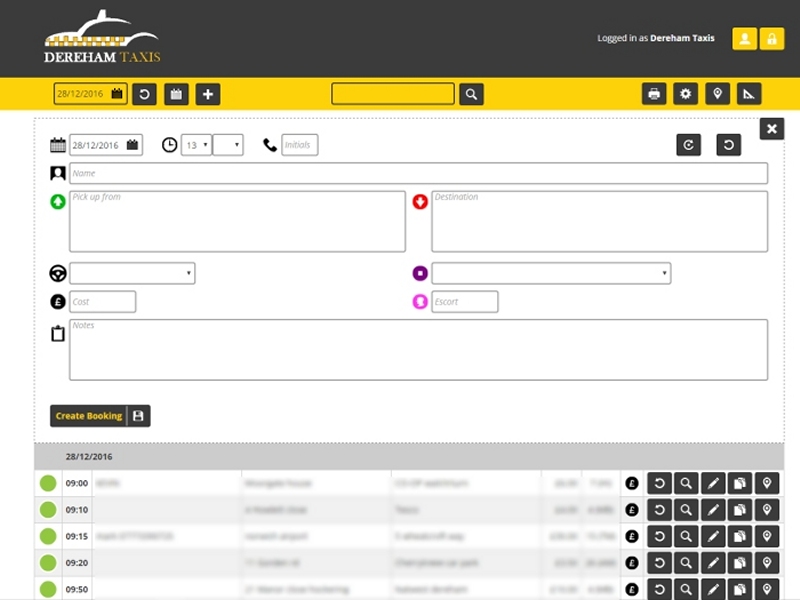Show the 09:15 booking location pin
The width and height of the screenshot is (800, 600).
pos(767,537)
